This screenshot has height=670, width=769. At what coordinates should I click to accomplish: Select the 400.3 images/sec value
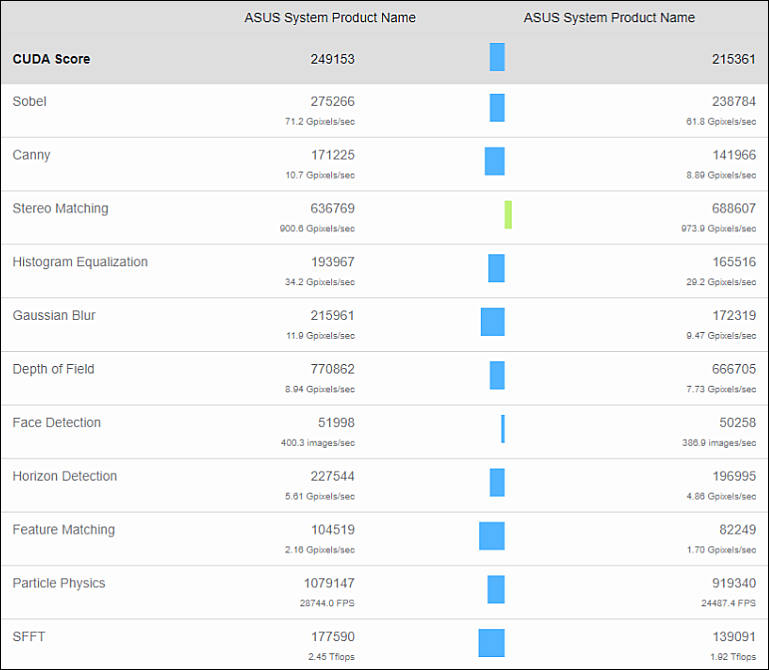pos(318,443)
